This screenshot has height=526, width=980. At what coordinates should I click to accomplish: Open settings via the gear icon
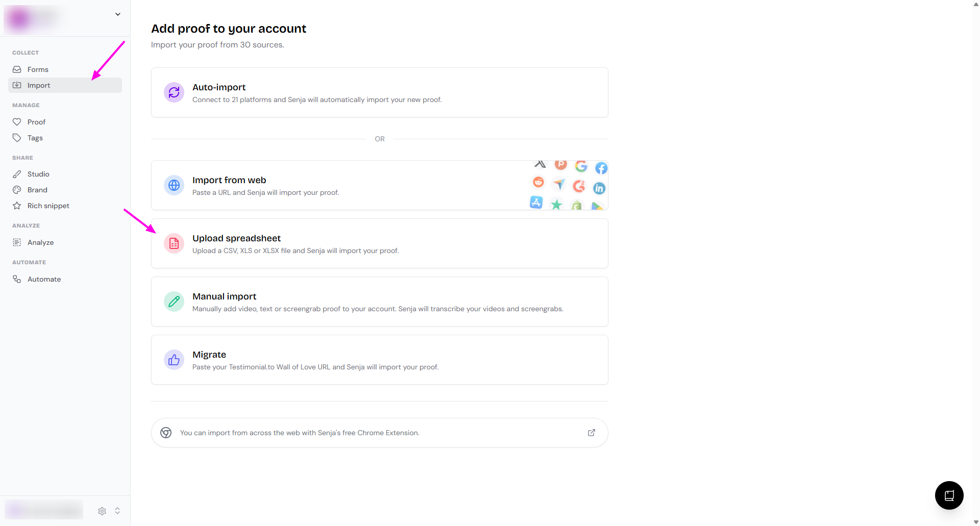pos(102,511)
